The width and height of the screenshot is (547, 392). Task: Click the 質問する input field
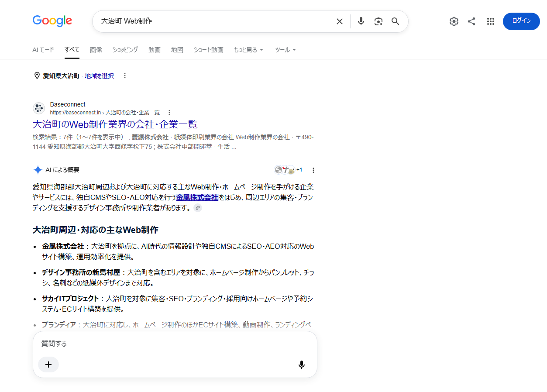click(x=175, y=344)
